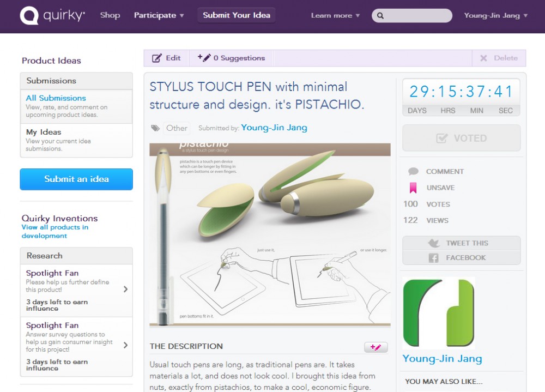This screenshot has width=545, height=392.
Task: Open the Young-Jin Jang account dropdown
Action: pos(495,16)
